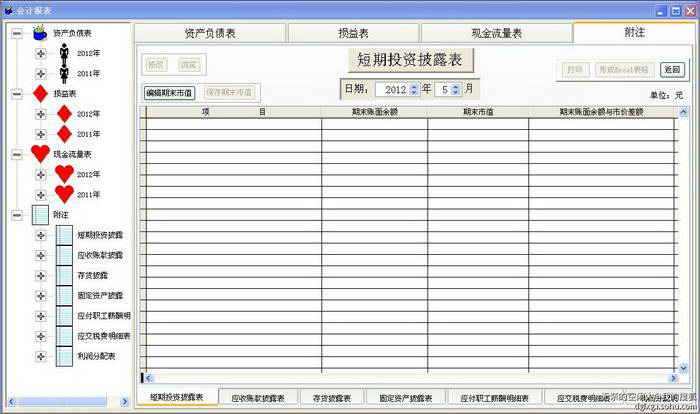
Task: Open the 存货披露表 bottom tab
Action: [327, 398]
